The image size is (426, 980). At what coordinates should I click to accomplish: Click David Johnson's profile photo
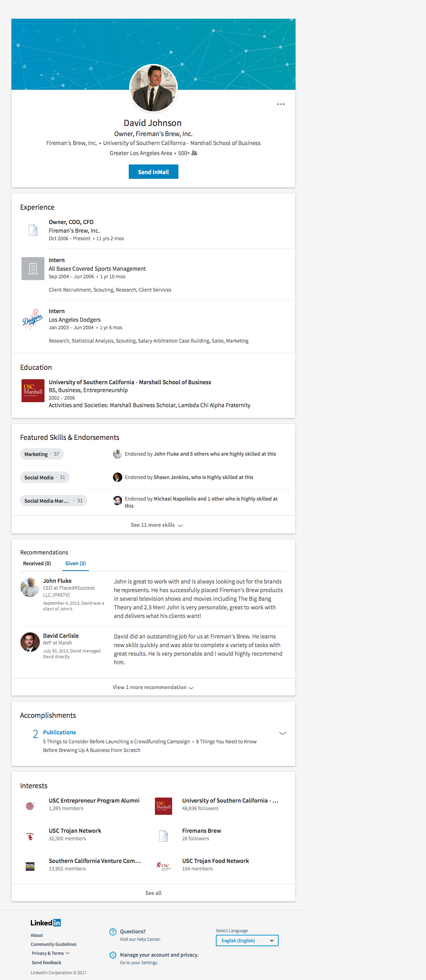point(153,88)
